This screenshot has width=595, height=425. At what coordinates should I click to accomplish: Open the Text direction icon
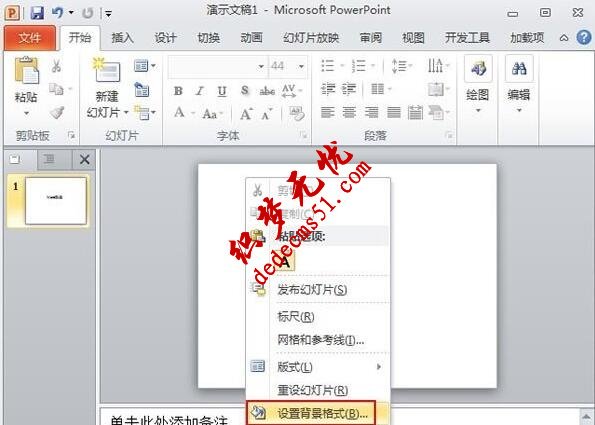click(x=438, y=65)
